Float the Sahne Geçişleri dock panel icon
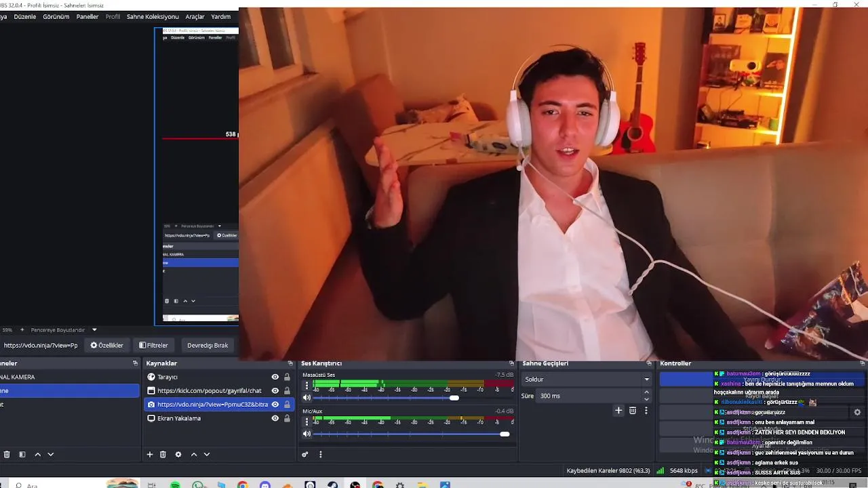Viewport: 868px width, 488px height. 649,363
